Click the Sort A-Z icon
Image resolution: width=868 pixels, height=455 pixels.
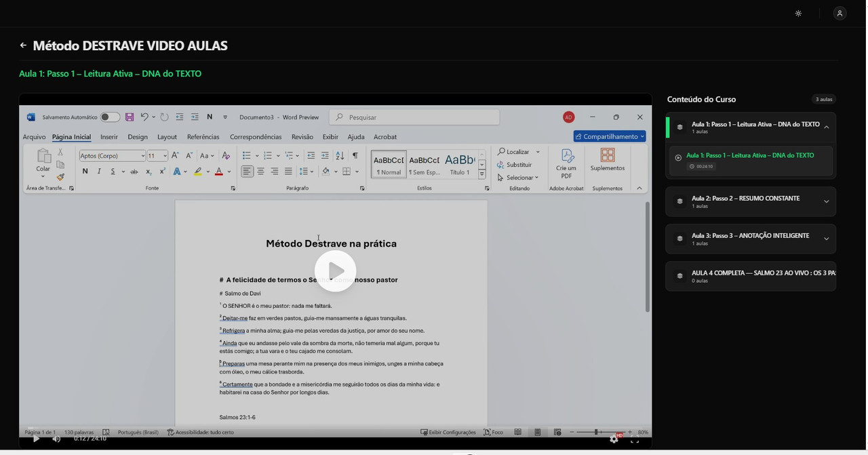tap(340, 156)
